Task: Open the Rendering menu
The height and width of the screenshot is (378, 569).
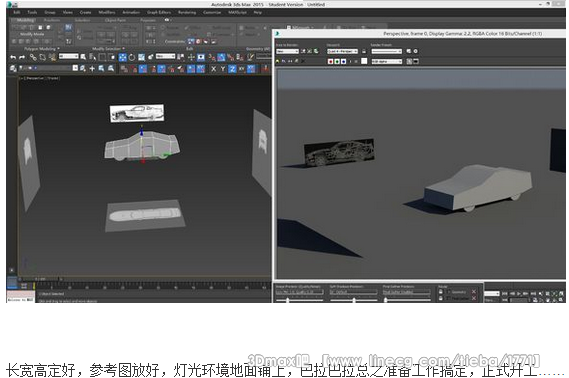Action: (x=187, y=12)
